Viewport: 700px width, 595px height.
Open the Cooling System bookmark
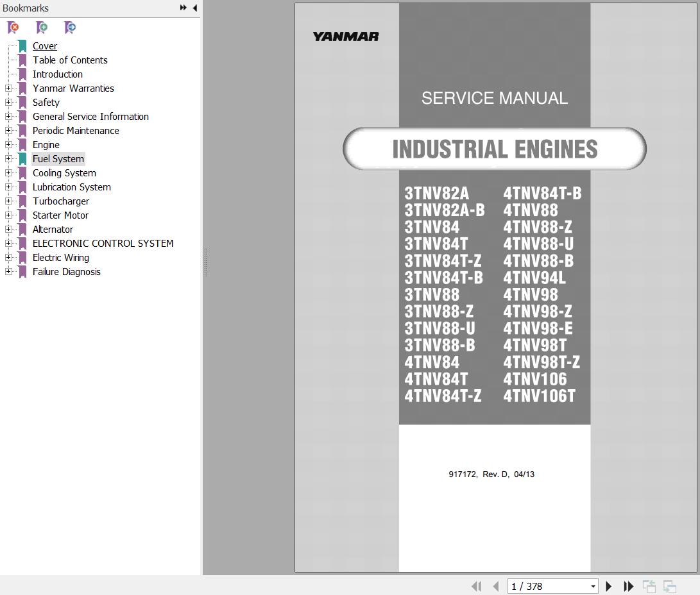pos(64,173)
